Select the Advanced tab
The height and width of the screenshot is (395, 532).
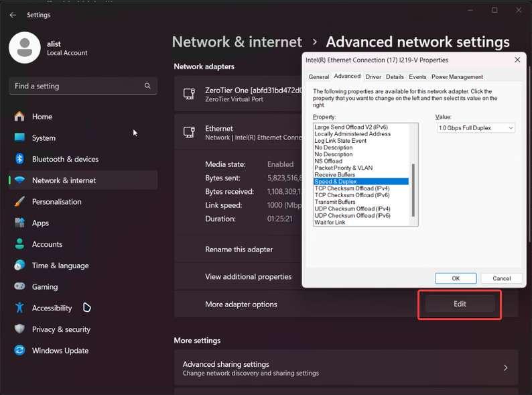pyautogui.click(x=347, y=76)
